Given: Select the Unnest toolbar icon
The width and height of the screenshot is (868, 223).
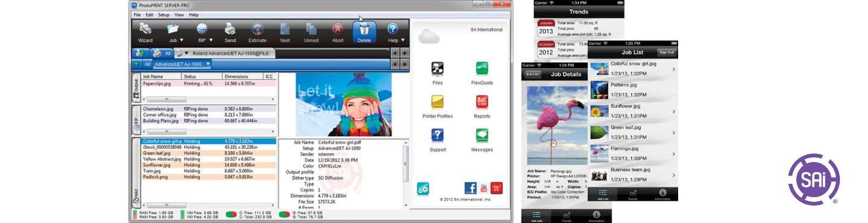Looking at the screenshot, I should [x=311, y=33].
